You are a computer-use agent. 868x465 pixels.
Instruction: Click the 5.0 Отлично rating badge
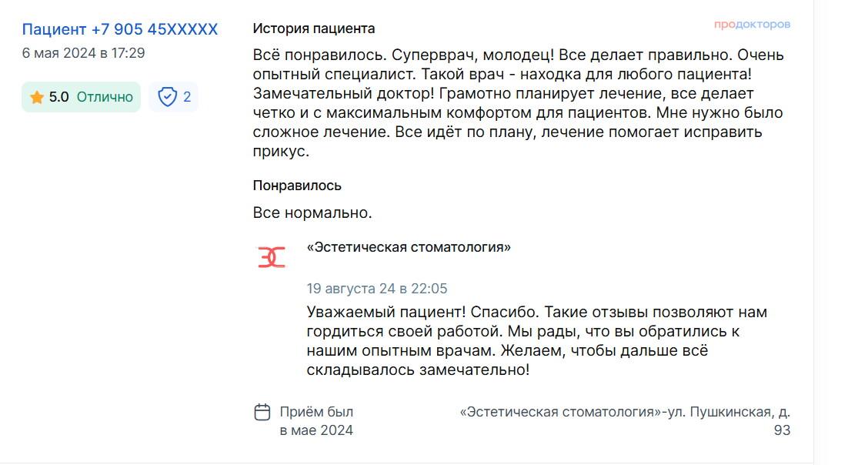tap(82, 97)
